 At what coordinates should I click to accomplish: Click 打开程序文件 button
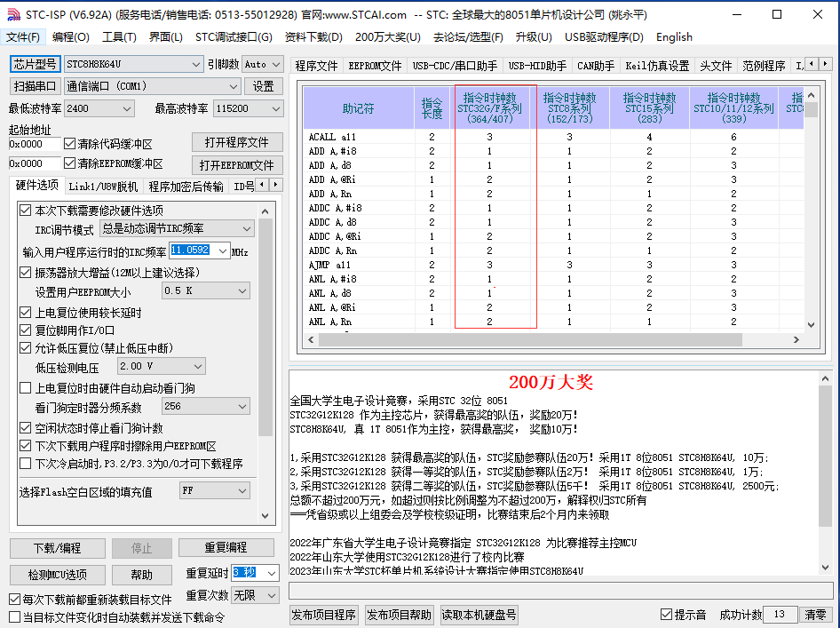(x=237, y=142)
